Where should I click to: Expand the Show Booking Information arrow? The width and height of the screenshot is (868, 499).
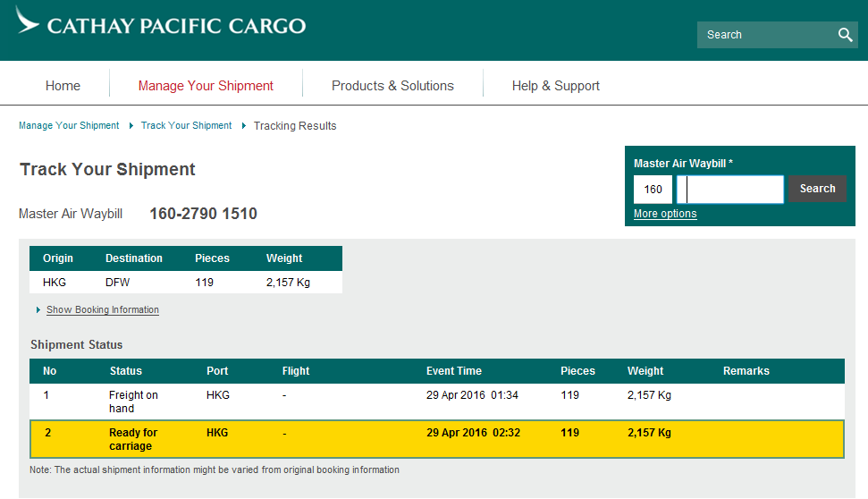click(x=38, y=309)
